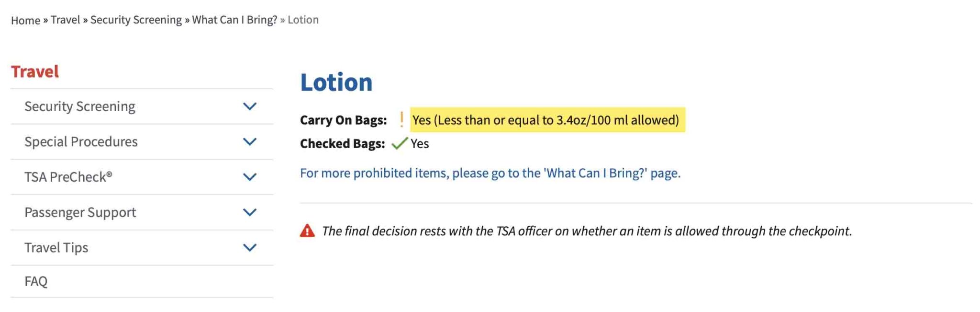Expand the Security Screening chevron

(x=250, y=106)
